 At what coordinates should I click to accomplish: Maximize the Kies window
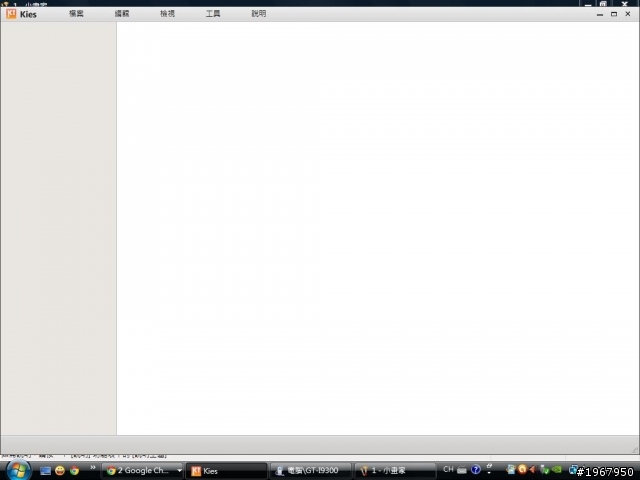(x=614, y=14)
